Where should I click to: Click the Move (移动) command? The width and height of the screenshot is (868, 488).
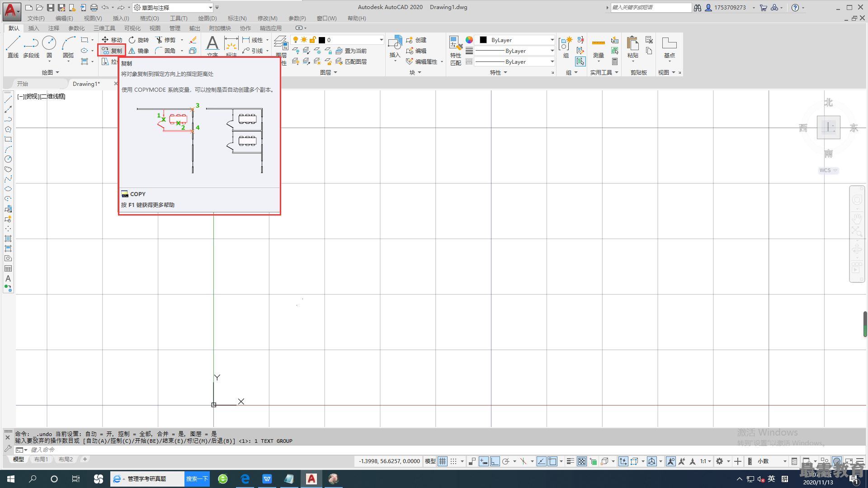click(x=112, y=40)
